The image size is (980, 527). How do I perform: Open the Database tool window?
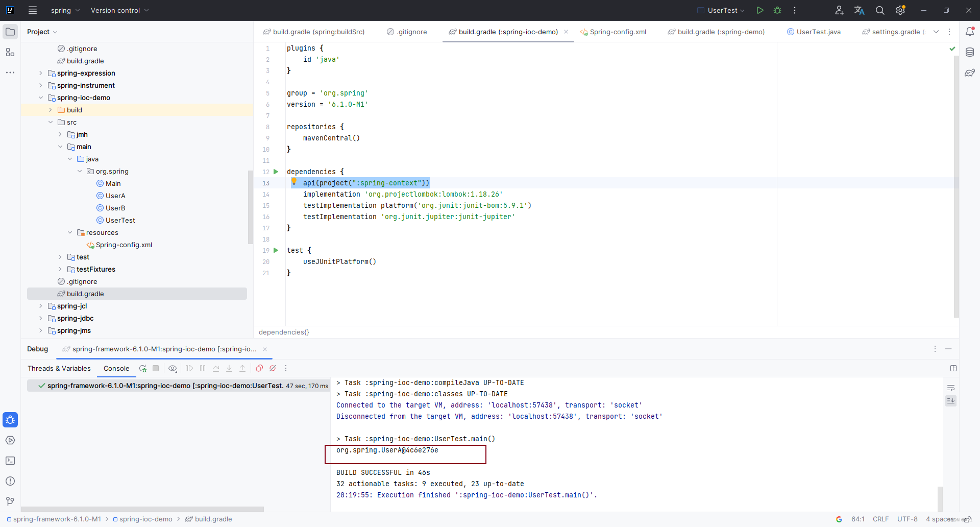(x=970, y=52)
